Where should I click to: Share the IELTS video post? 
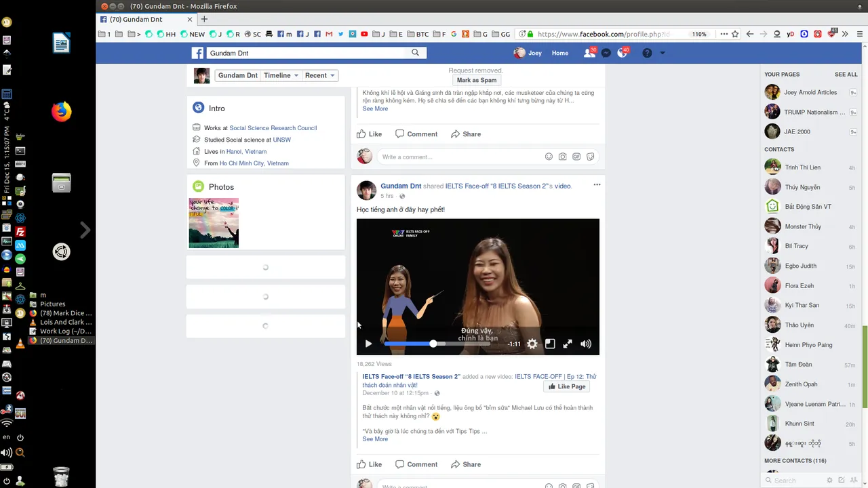click(466, 464)
